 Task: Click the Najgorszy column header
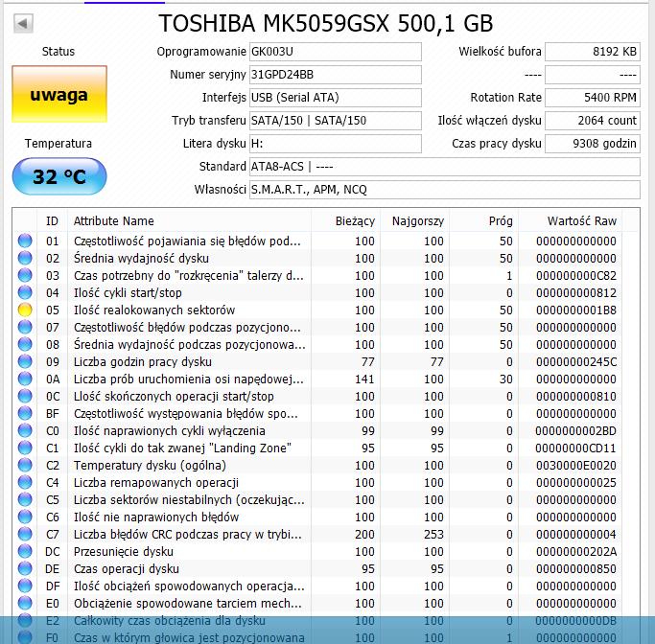point(414,220)
